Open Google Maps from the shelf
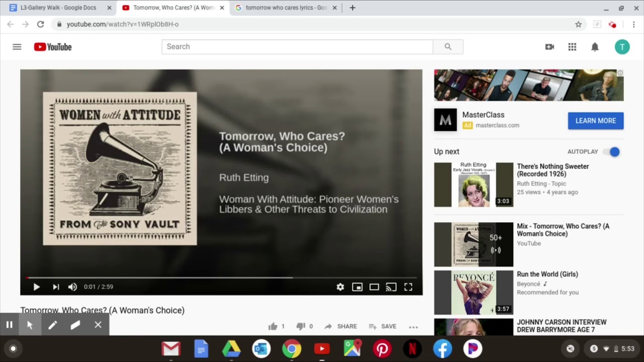The height and width of the screenshot is (362, 644). click(352, 348)
